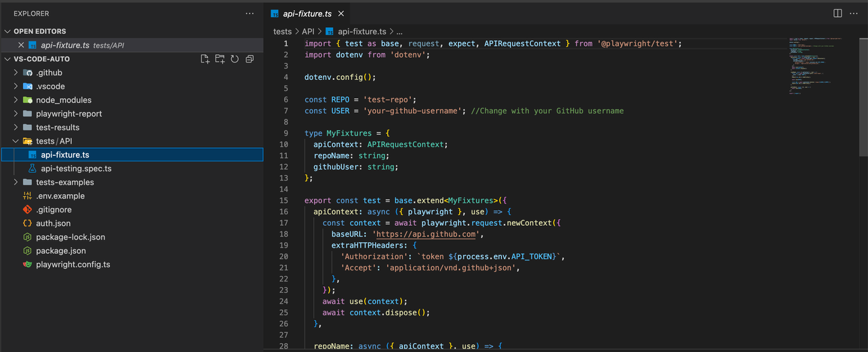This screenshot has width=868, height=352.
Task: Open Explorer views and more actions menu
Action: coord(250,14)
